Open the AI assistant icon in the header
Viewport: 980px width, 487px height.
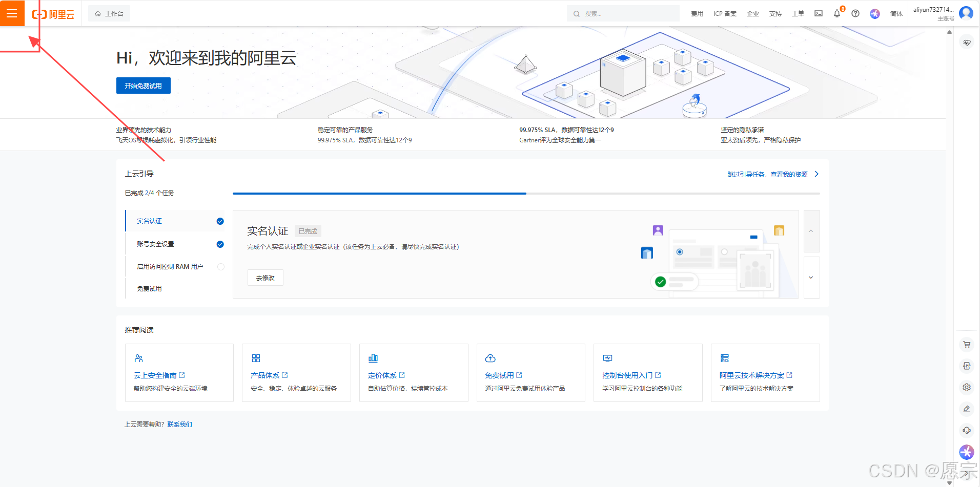point(875,14)
